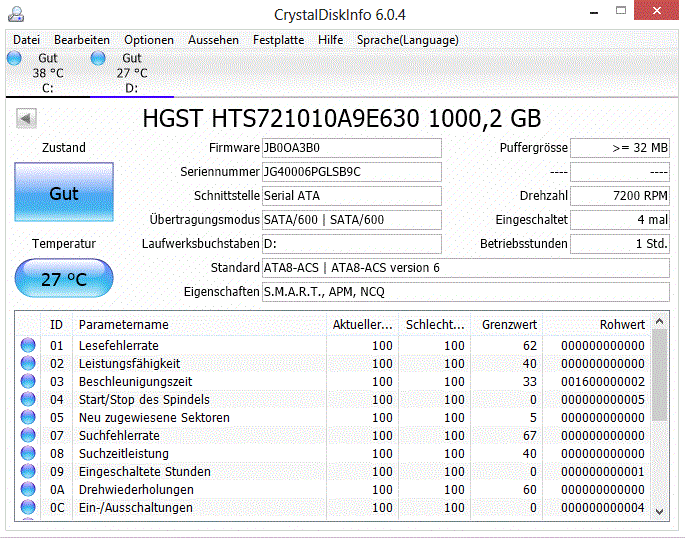Select the Neu zugewiesene Sektoren text
Image resolution: width=685 pixels, height=538 pixels.
coord(154,417)
